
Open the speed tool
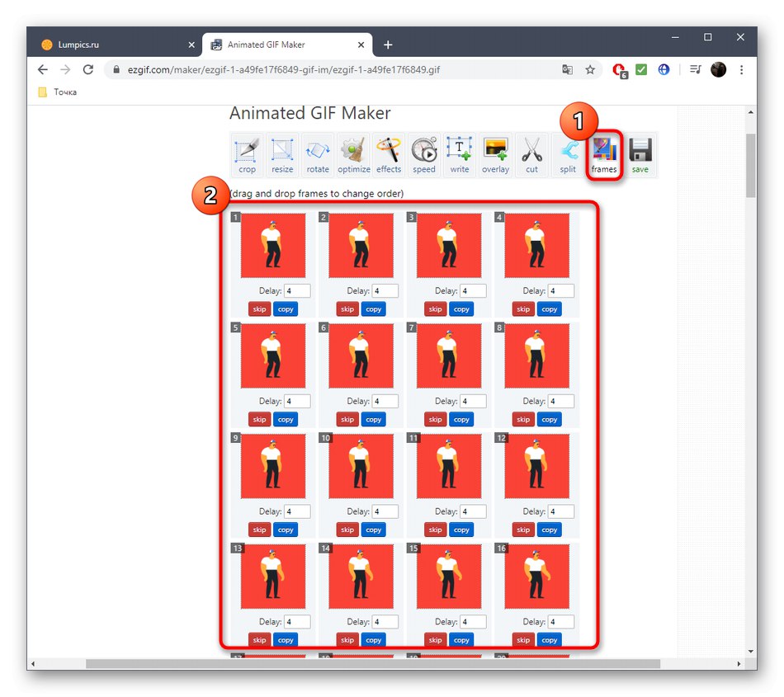tap(424, 155)
